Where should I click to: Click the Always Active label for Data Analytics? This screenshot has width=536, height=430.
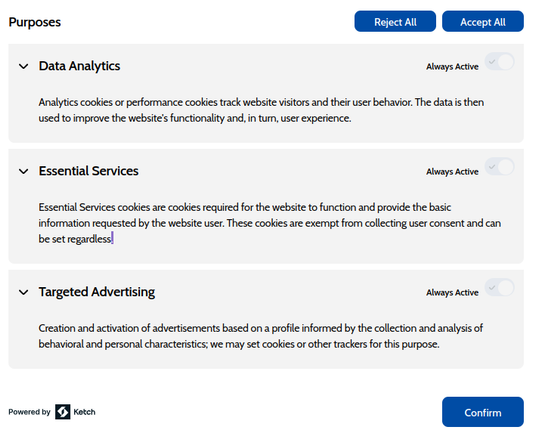click(452, 67)
